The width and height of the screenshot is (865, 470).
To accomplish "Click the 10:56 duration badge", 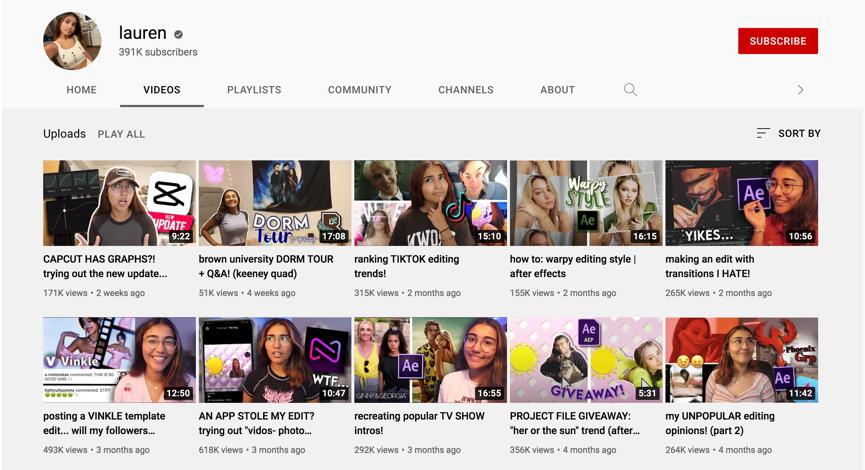I will pyautogui.click(x=800, y=236).
